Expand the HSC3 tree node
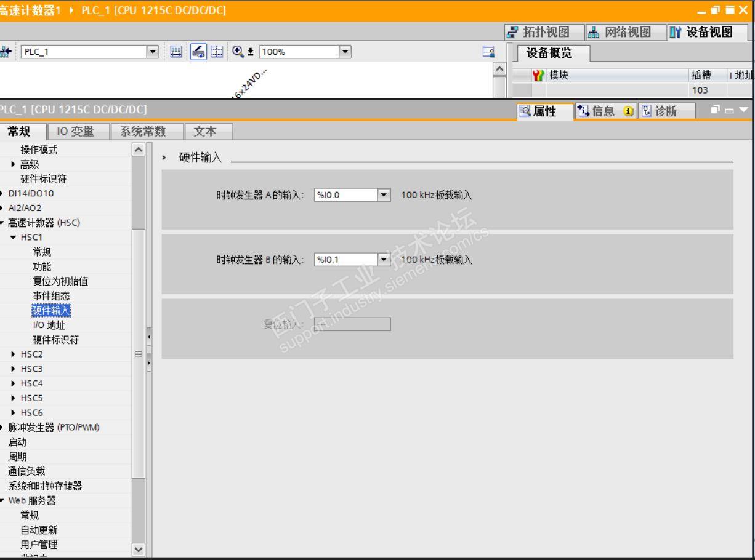755x560 pixels. click(14, 369)
